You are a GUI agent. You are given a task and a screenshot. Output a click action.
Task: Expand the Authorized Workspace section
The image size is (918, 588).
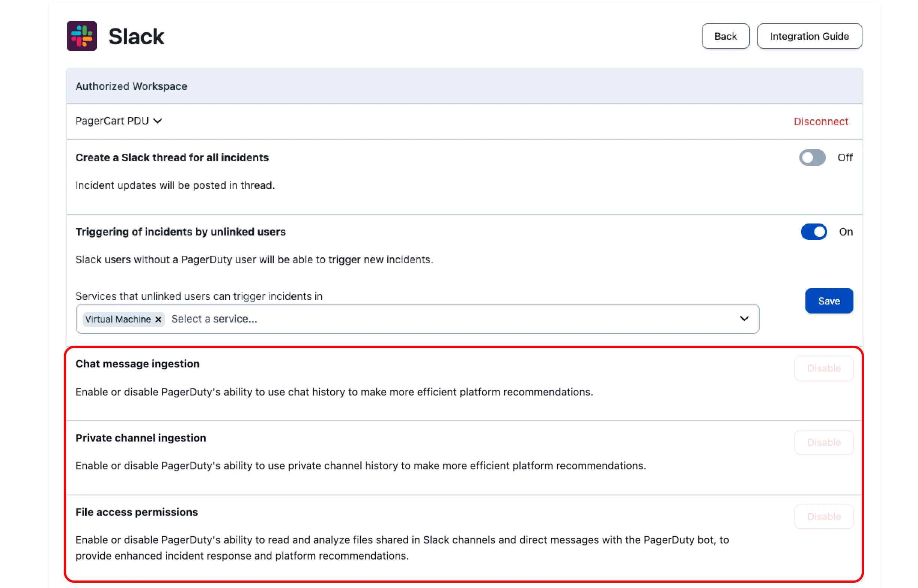click(131, 86)
